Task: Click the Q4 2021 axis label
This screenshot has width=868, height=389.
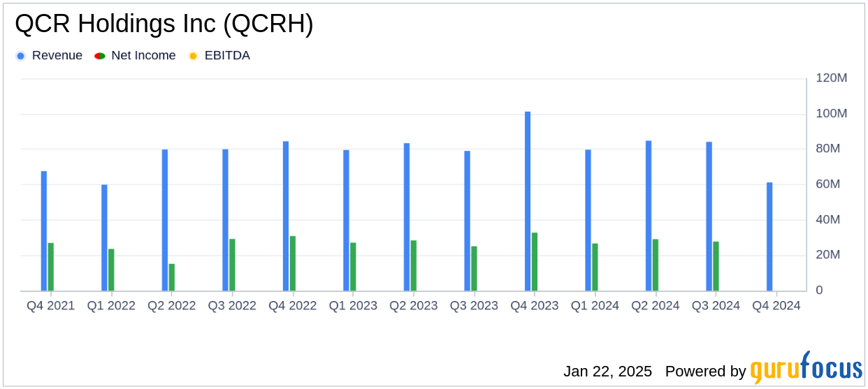Action: pos(51,306)
